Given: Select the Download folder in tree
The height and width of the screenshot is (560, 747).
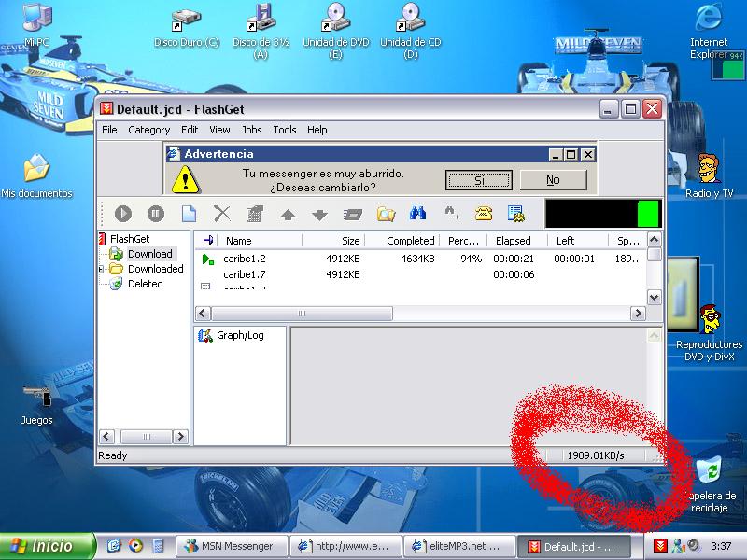Looking at the screenshot, I should pos(149,254).
